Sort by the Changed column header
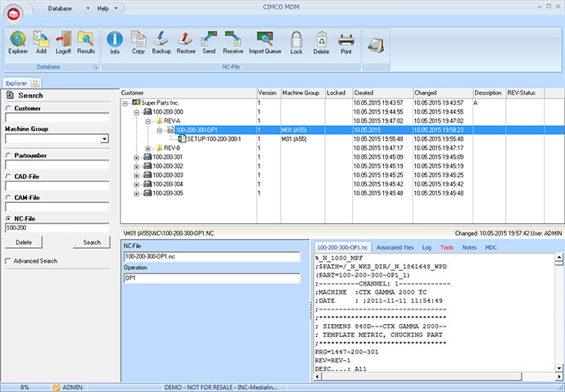The height and width of the screenshot is (392, 565). point(442,92)
